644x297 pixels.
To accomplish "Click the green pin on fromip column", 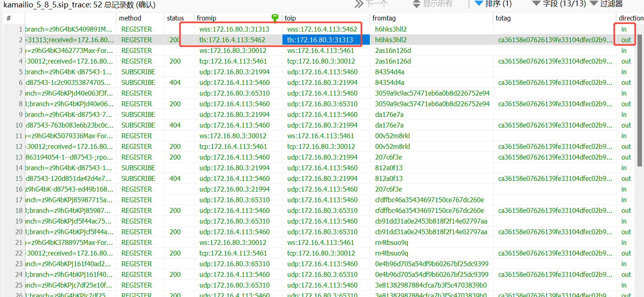I will 275,18.
